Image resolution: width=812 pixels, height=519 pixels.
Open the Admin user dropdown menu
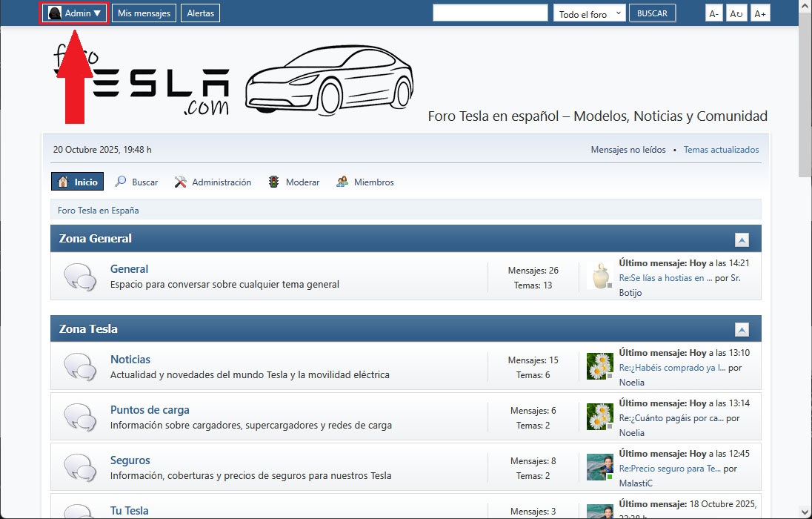point(75,13)
